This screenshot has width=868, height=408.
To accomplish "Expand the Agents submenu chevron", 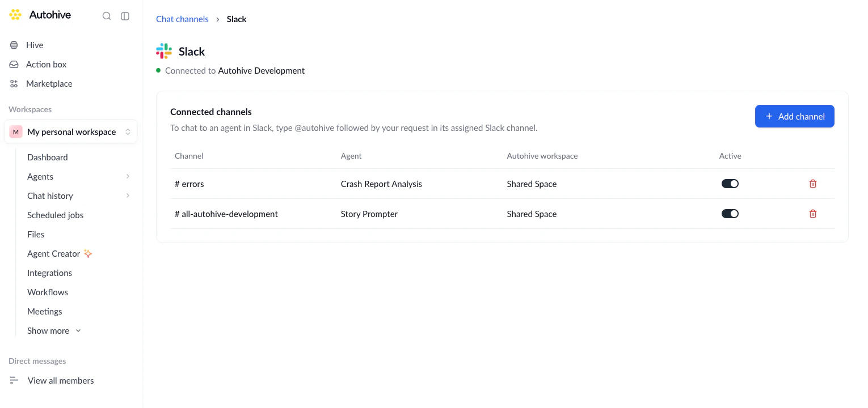I will coord(128,177).
